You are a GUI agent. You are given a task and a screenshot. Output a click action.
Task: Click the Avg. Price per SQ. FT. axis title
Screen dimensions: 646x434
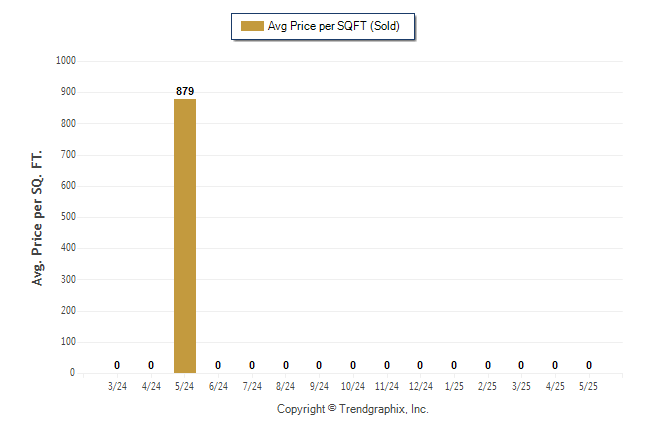coord(37,218)
